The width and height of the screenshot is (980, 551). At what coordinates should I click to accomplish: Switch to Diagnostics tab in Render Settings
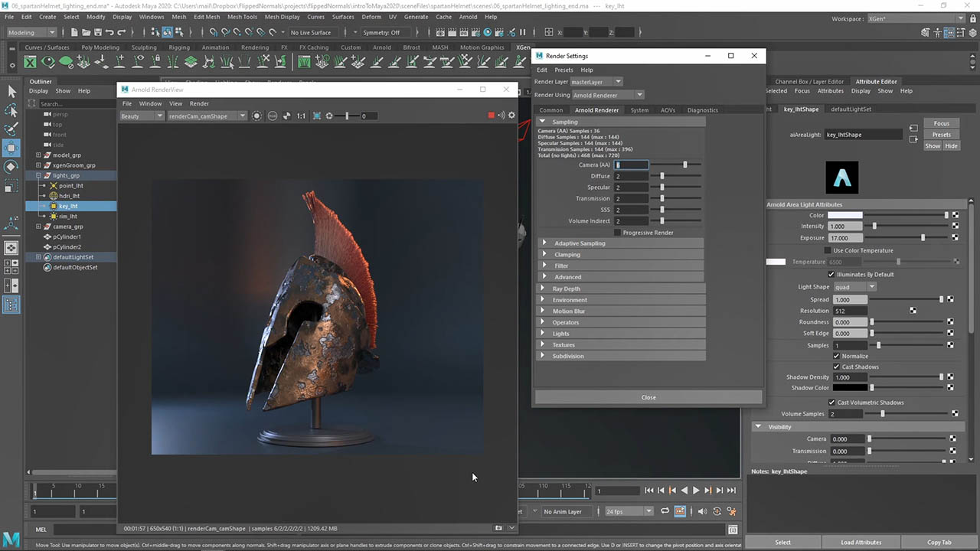pos(703,110)
